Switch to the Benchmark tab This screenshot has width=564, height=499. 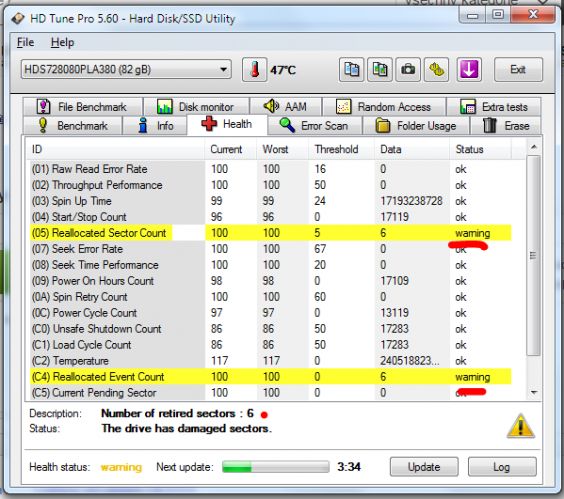72,126
